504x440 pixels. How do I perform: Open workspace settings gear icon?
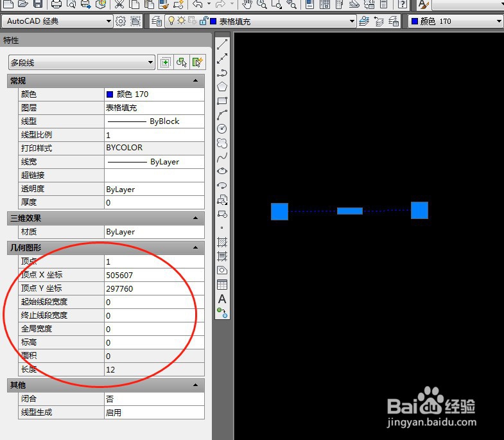point(121,21)
